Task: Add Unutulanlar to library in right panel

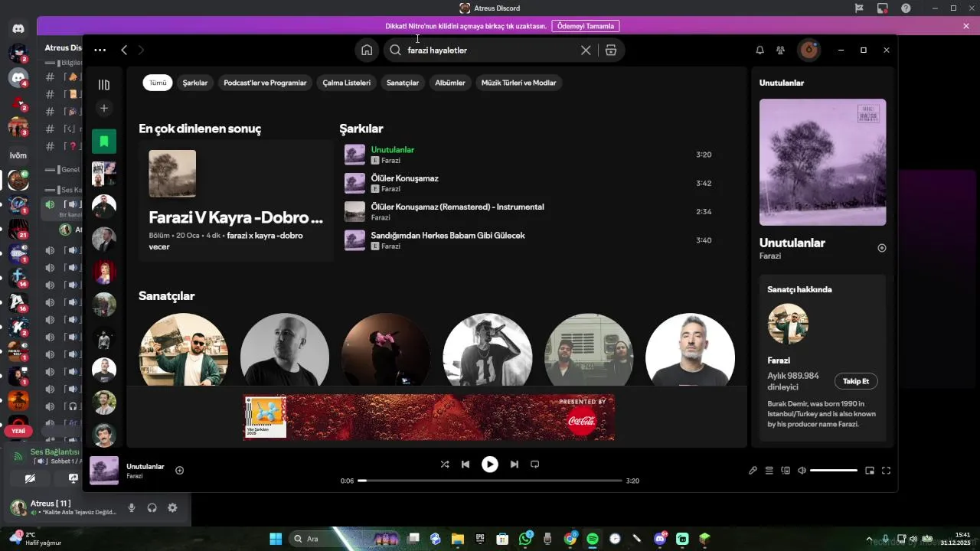Action: click(x=882, y=248)
